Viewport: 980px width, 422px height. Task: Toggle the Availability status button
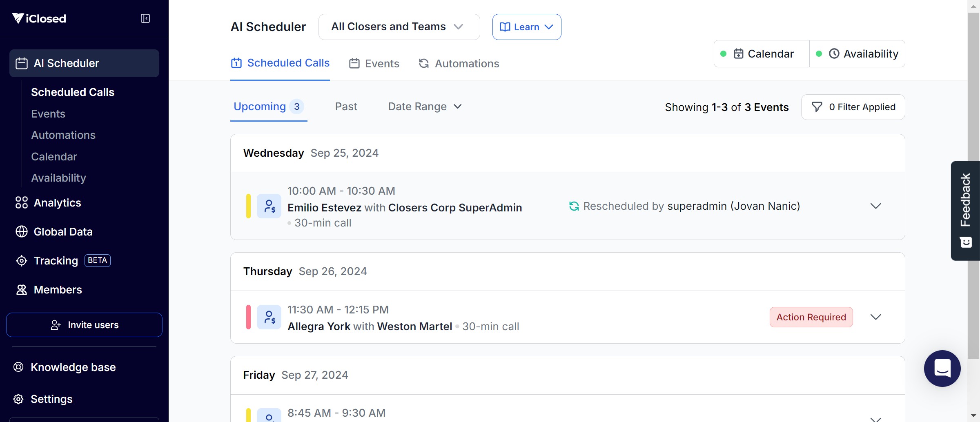click(x=857, y=54)
